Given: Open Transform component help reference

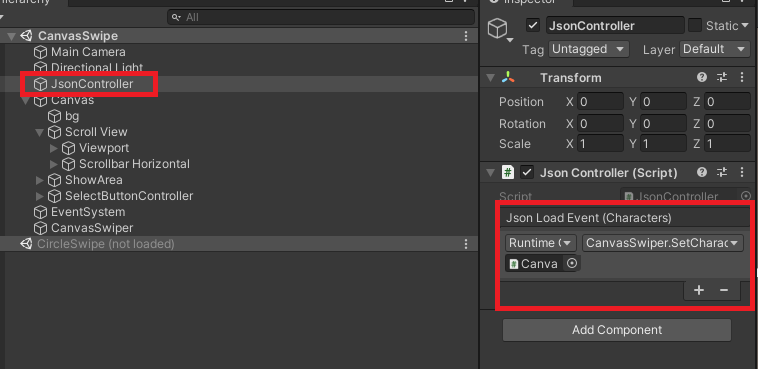Looking at the screenshot, I should [702, 77].
